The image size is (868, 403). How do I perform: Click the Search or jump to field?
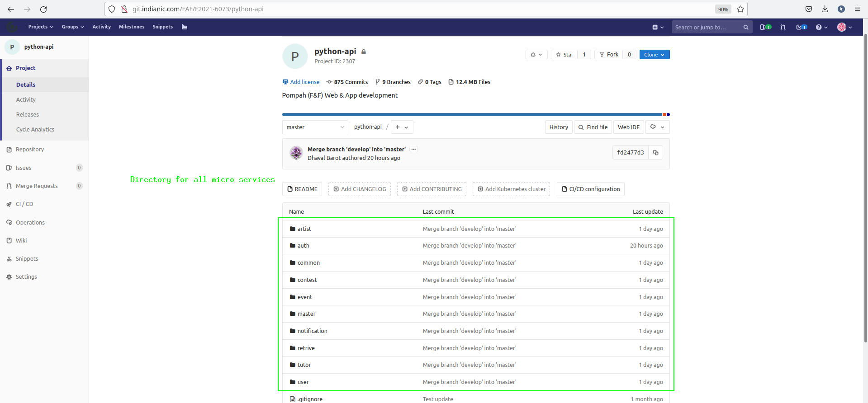point(707,27)
